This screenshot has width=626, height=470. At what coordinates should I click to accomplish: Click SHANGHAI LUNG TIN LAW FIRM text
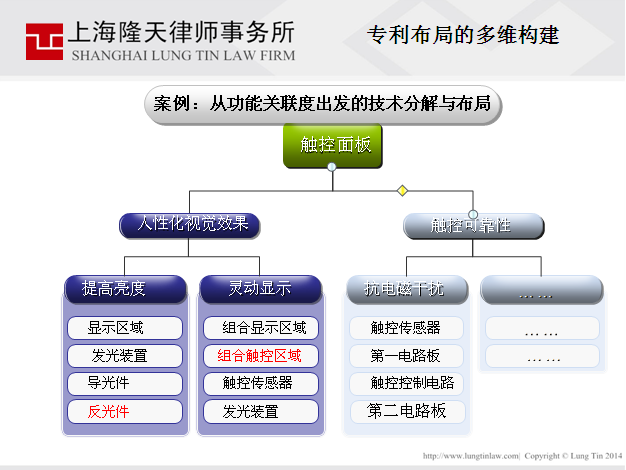point(183,56)
